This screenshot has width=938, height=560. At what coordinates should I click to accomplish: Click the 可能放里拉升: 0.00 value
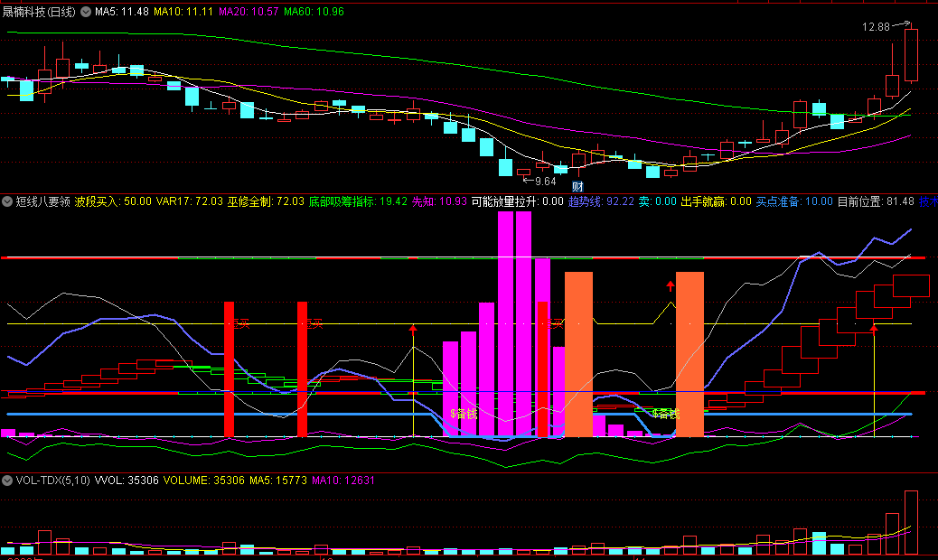coord(518,201)
